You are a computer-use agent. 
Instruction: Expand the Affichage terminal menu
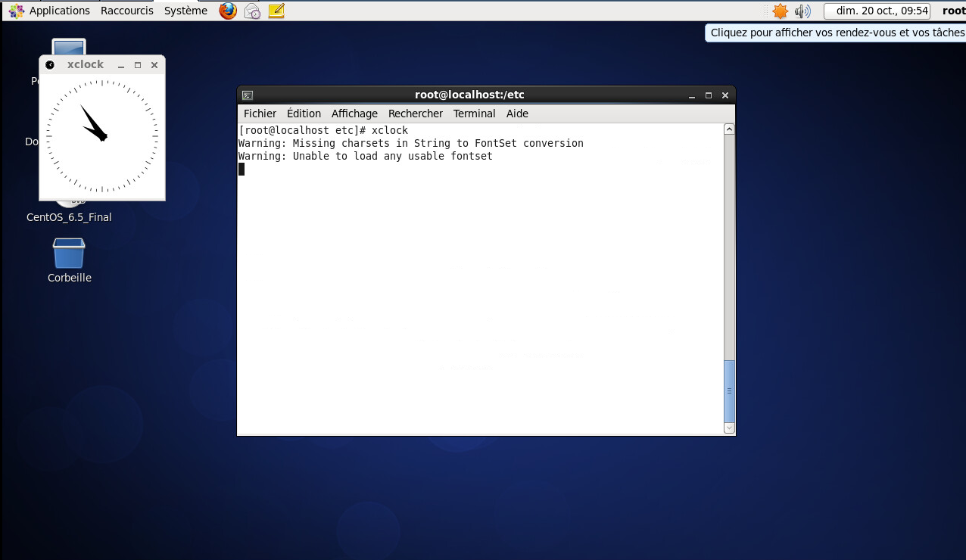pos(354,114)
